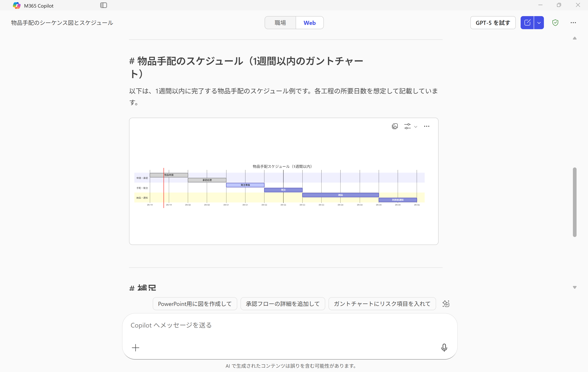
Task: Open the prompt suggestions sparkle icon
Action: 446,303
